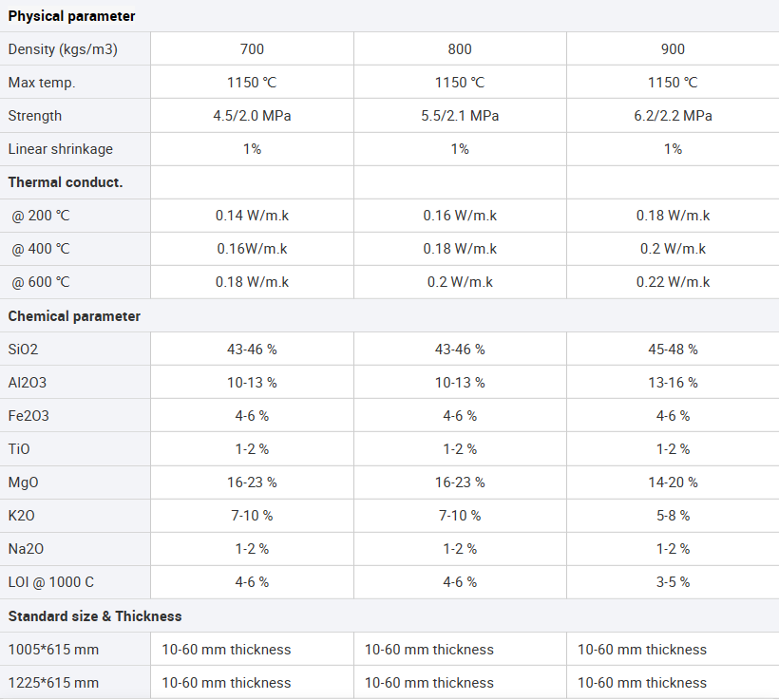Screen dimensions: 779x700
Task: Click the Thermal conduct. subheader
Action: pos(66,182)
